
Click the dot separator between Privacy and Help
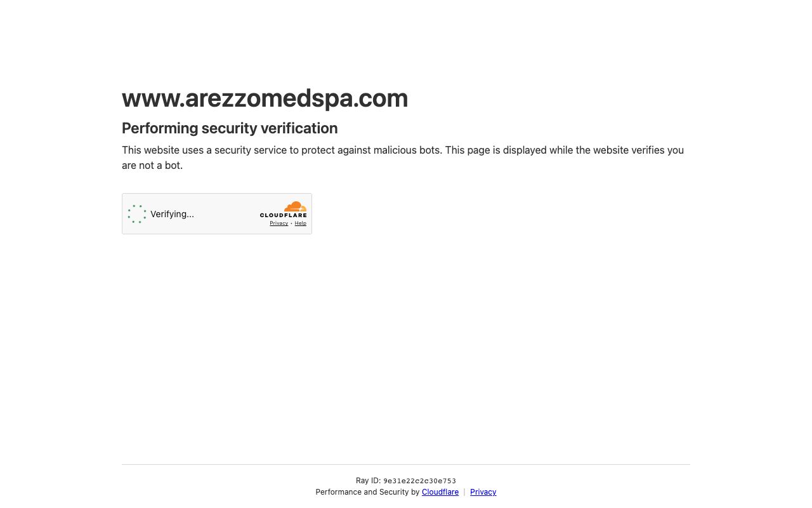coord(291,224)
